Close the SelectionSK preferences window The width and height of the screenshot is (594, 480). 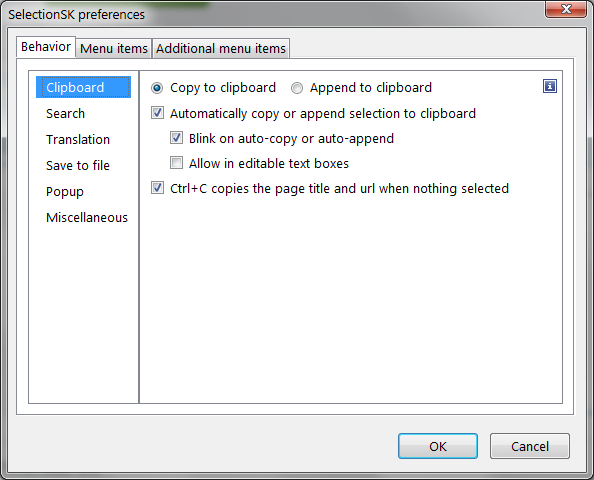[566, 9]
